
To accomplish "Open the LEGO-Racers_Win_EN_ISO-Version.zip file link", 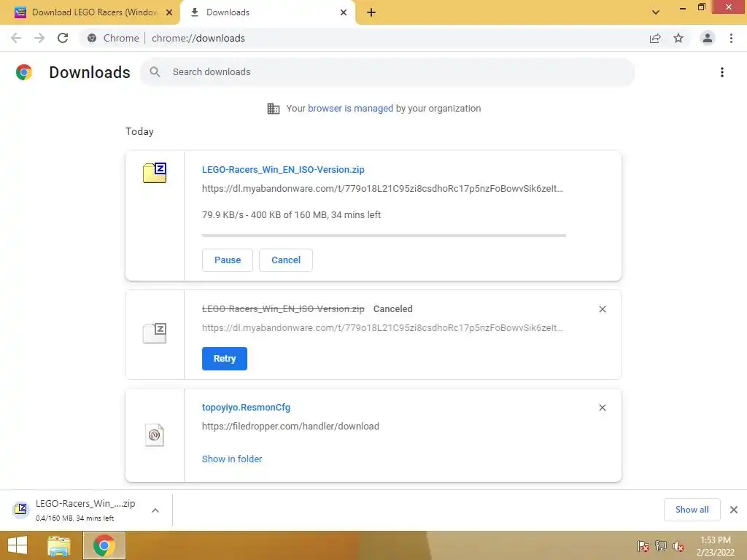I will [283, 169].
